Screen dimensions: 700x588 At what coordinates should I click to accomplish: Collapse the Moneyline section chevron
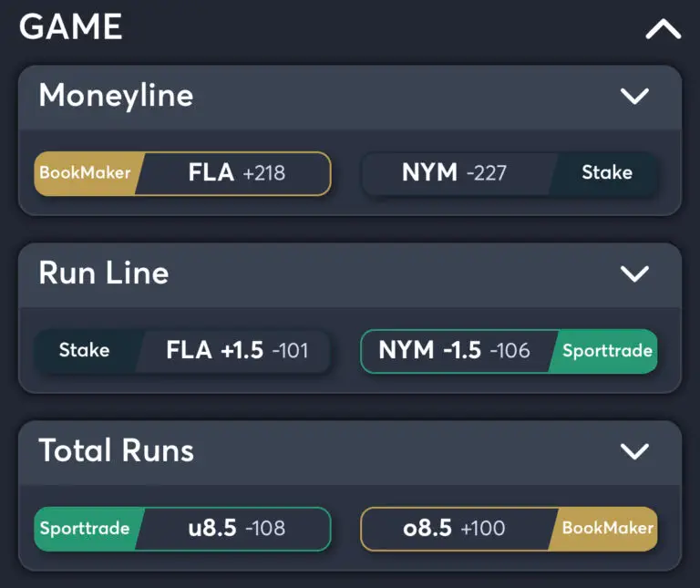click(x=633, y=96)
